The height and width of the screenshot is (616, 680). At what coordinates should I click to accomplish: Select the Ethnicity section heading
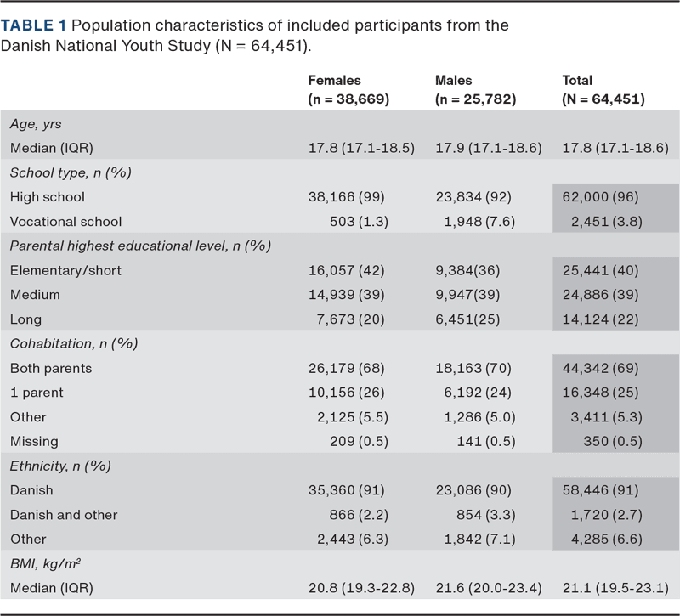(x=59, y=466)
